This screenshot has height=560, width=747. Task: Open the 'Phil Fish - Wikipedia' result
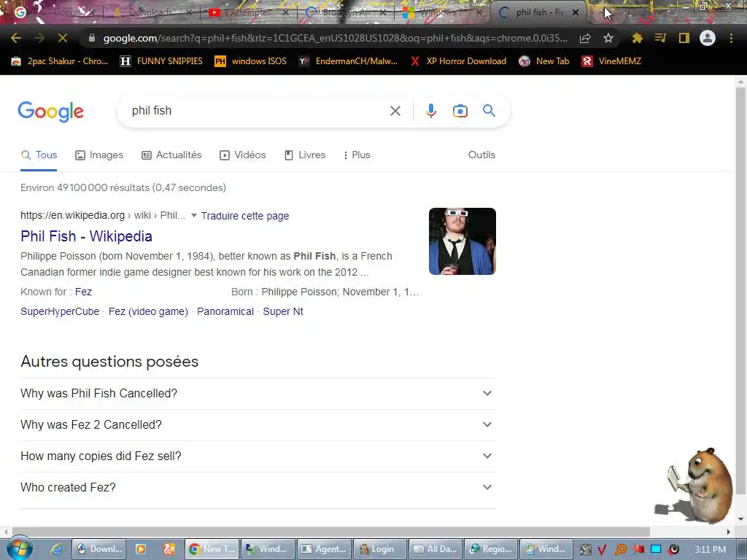coord(86,236)
